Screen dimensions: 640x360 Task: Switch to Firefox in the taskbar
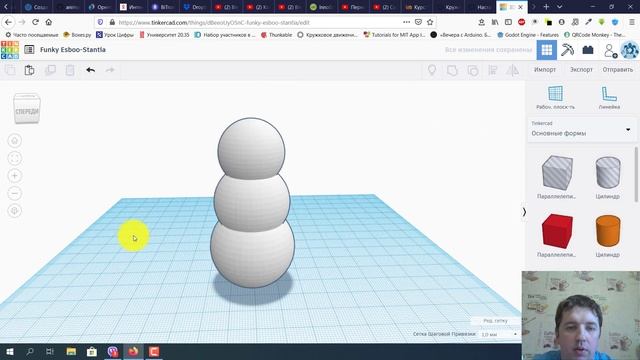133,351
